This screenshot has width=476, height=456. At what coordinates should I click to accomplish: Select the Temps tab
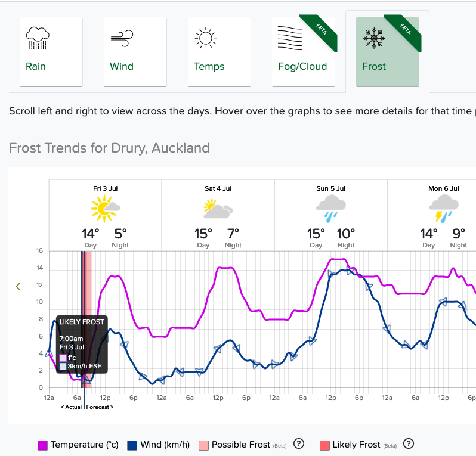[x=219, y=52]
